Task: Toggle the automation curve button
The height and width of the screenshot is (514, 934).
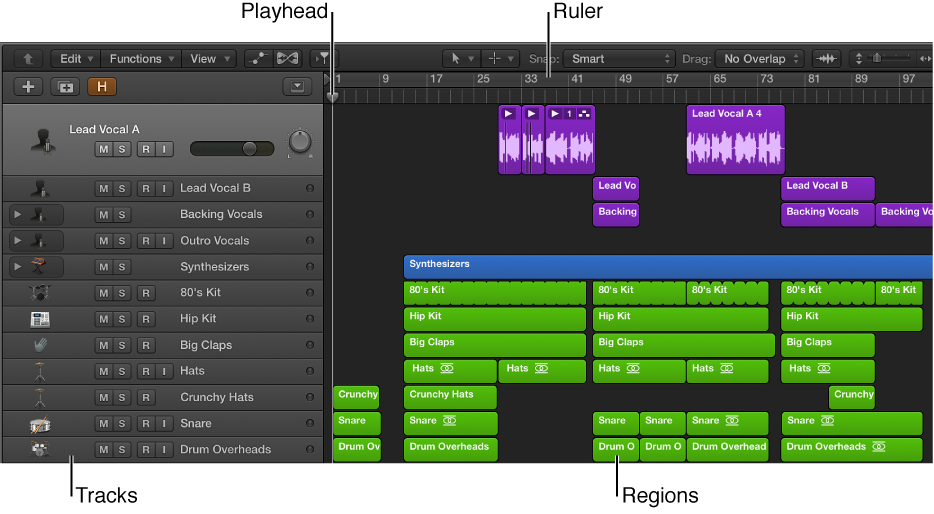Action: tap(259, 58)
